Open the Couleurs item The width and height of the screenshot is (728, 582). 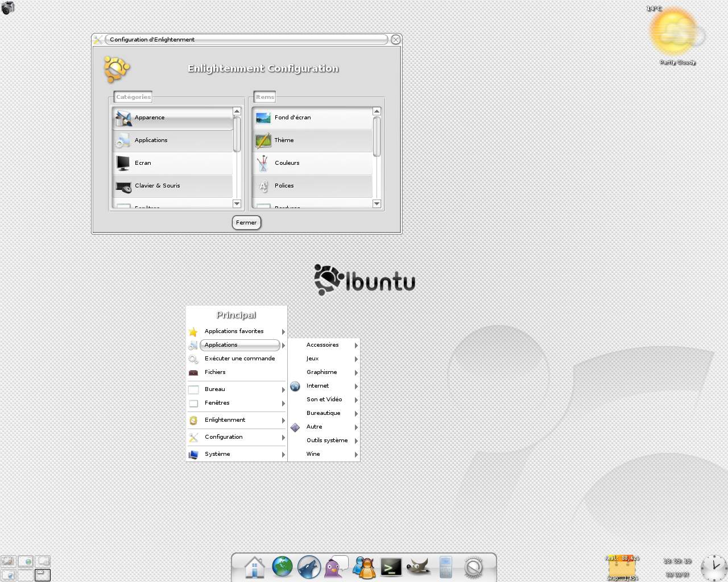(313, 163)
